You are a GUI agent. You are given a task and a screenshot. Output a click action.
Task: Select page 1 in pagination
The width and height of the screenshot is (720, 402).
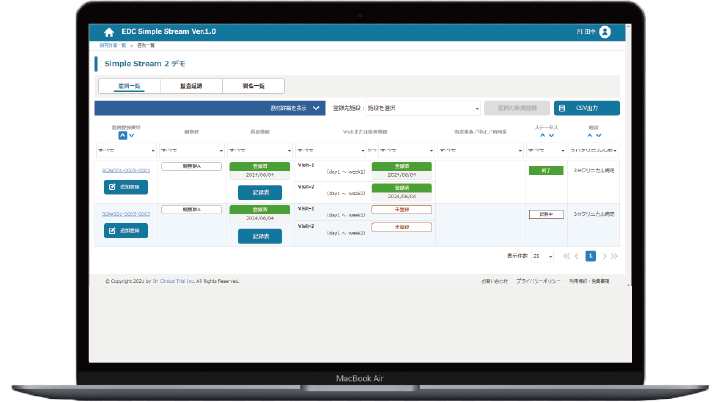(x=590, y=256)
